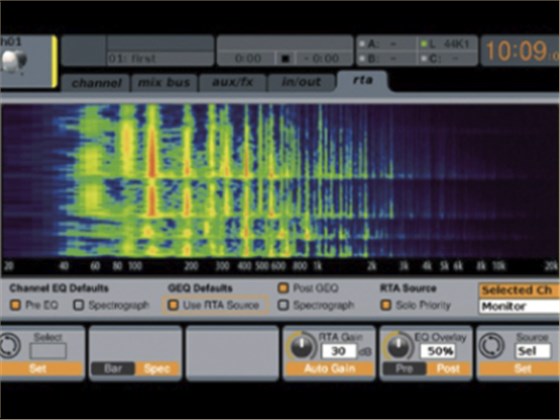
Task: Toggle the Pre EQ checkbox
Action: coord(15,305)
